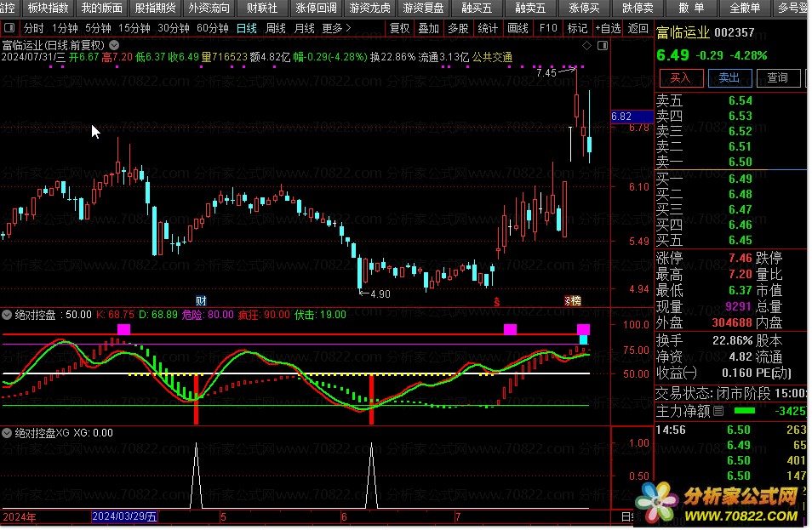Open the 多股 view
The width and height of the screenshot is (812, 530).
(x=458, y=28)
